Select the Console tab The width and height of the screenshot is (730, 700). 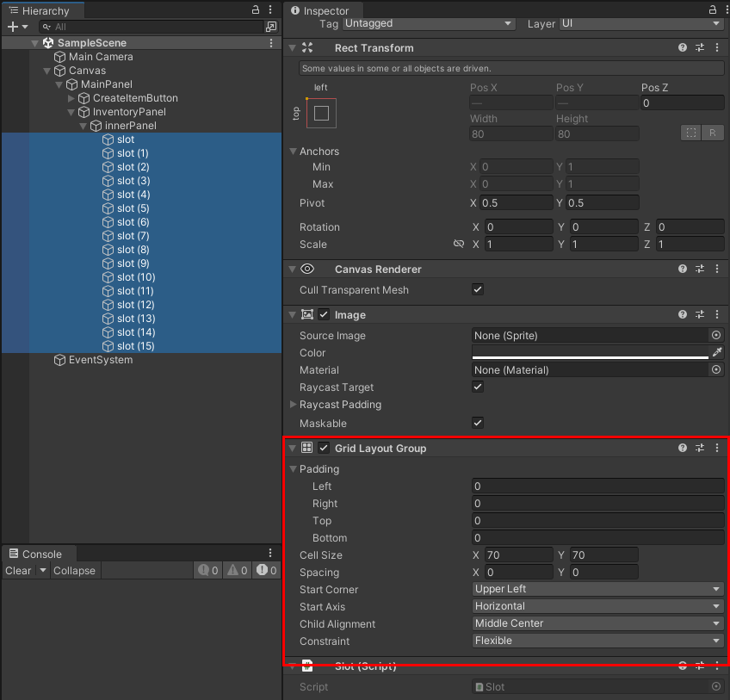[39, 554]
